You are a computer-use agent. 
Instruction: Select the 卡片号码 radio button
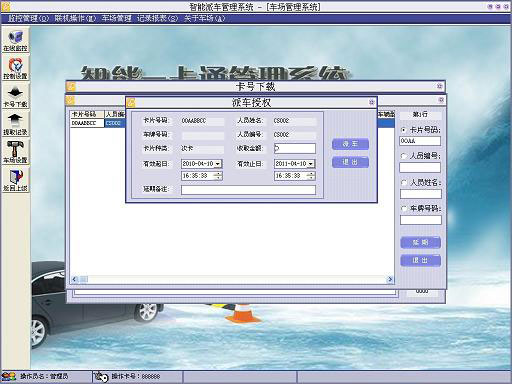pos(404,130)
